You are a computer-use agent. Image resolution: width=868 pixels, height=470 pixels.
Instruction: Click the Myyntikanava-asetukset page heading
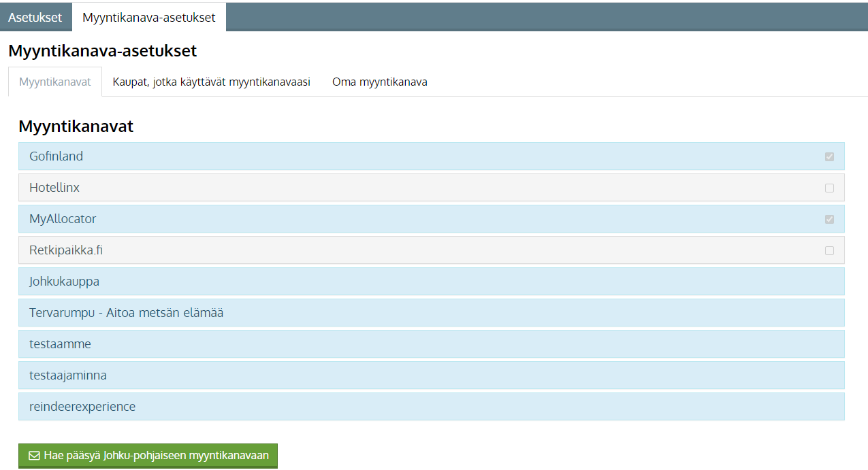point(102,50)
